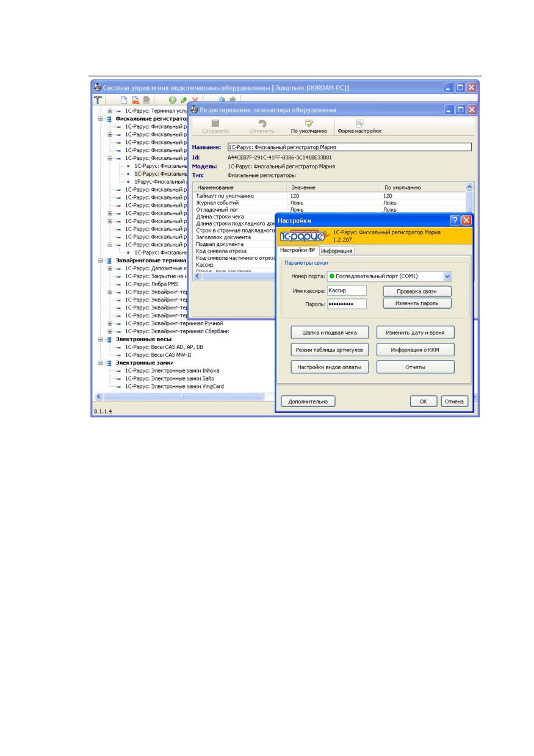The image size is (534, 756).
Task: Collapse the 'Электронные замки' tree group
Action: (x=101, y=362)
